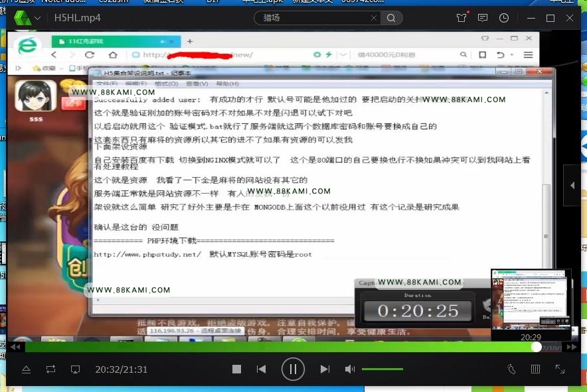Mute the player volume
The height and width of the screenshot is (392, 587).
tap(350, 369)
